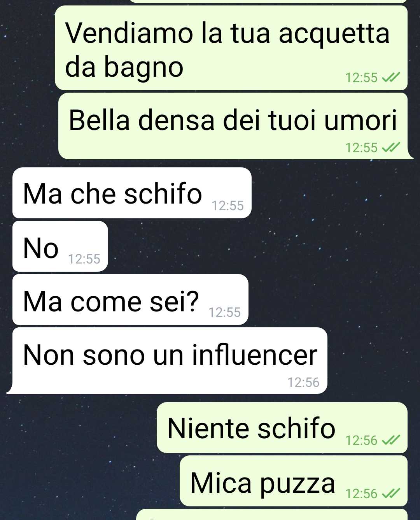Image resolution: width=420 pixels, height=520 pixels.
Task: Tap the 'Niente schifo' message
Action: click(x=282, y=428)
